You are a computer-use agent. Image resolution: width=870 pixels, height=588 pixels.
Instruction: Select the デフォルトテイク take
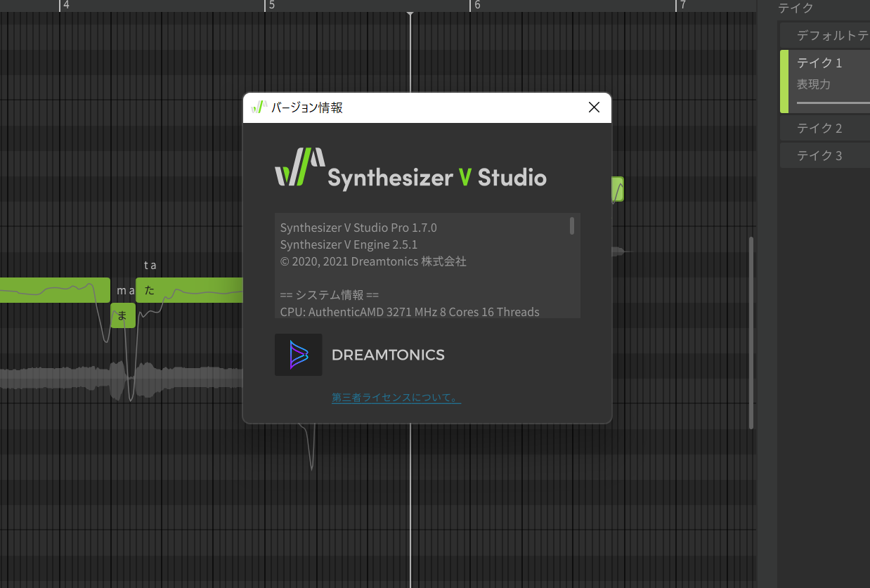pos(825,35)
